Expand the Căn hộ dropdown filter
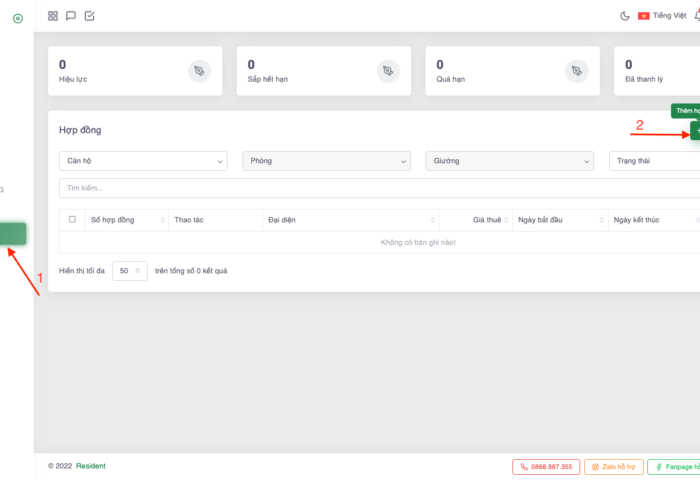700x480 pixels. tap(143, 161)
